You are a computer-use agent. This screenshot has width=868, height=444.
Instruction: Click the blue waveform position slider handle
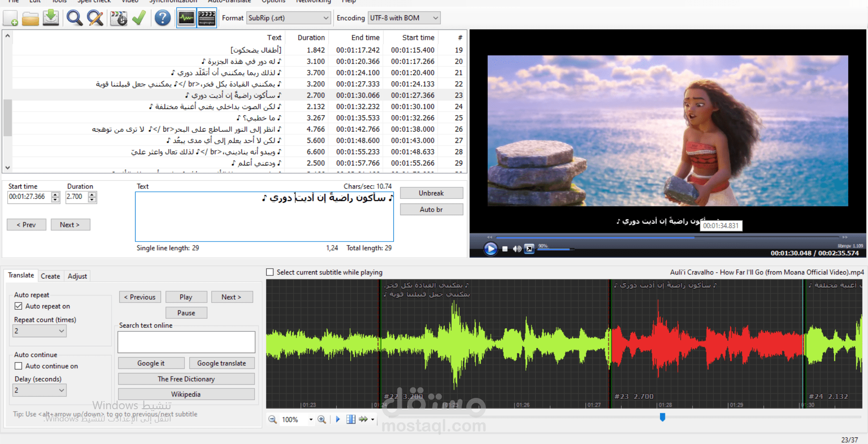click(x=662, y=417)
